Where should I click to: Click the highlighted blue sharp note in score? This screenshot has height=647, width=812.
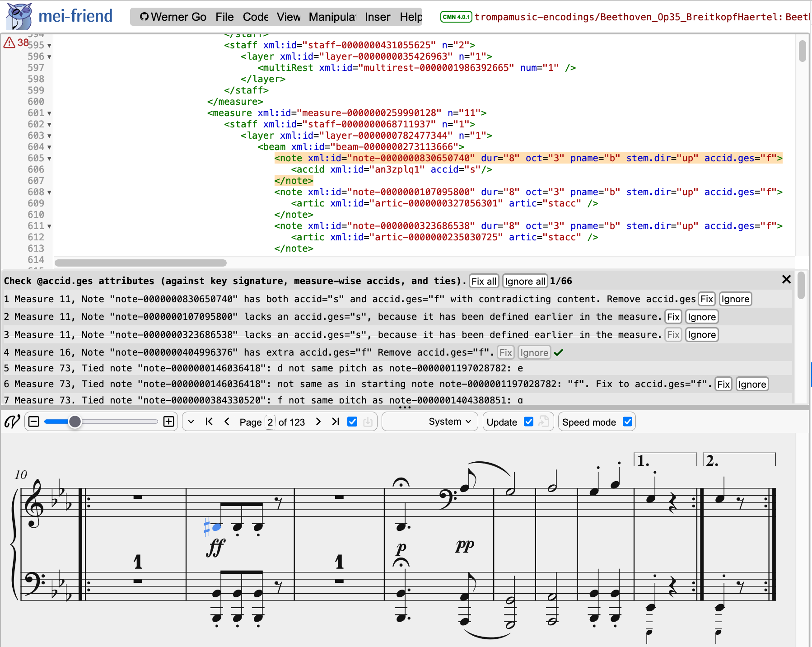tap(216, 527)
